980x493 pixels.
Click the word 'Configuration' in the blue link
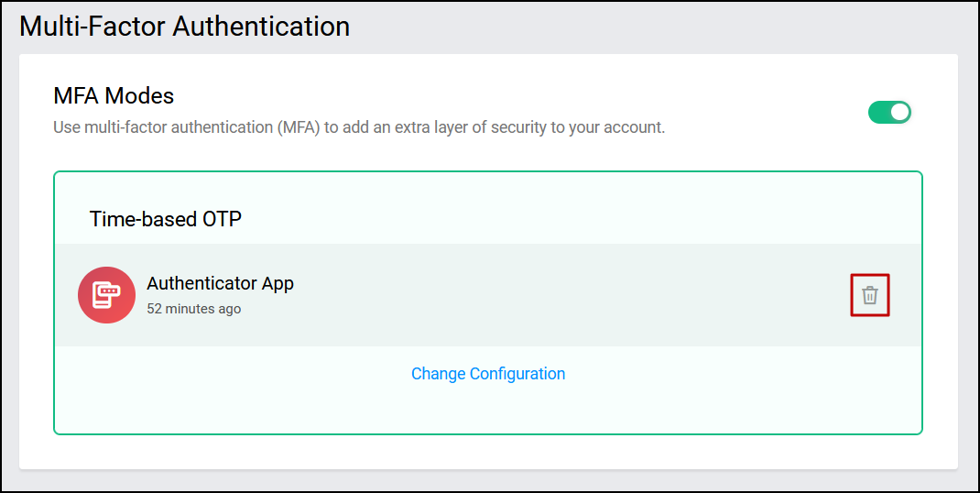[x=517, y=373]
